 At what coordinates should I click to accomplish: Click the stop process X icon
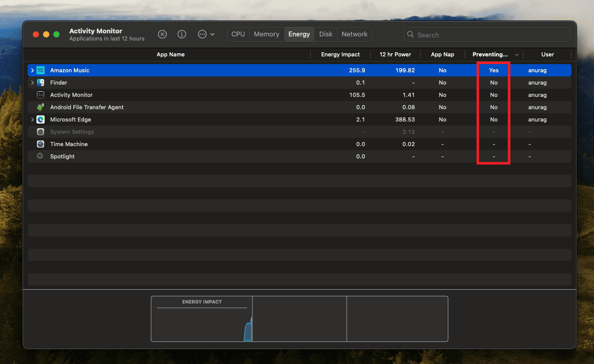[x=162, y=34]
